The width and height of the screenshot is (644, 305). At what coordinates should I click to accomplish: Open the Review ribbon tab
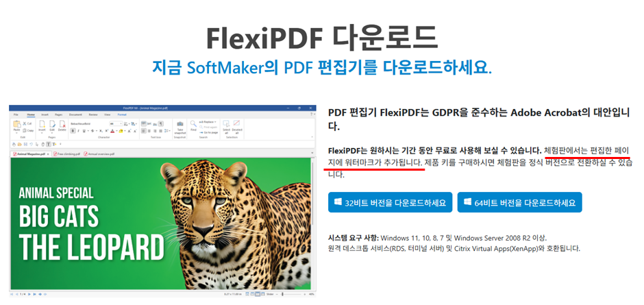[x=93, y=114]
